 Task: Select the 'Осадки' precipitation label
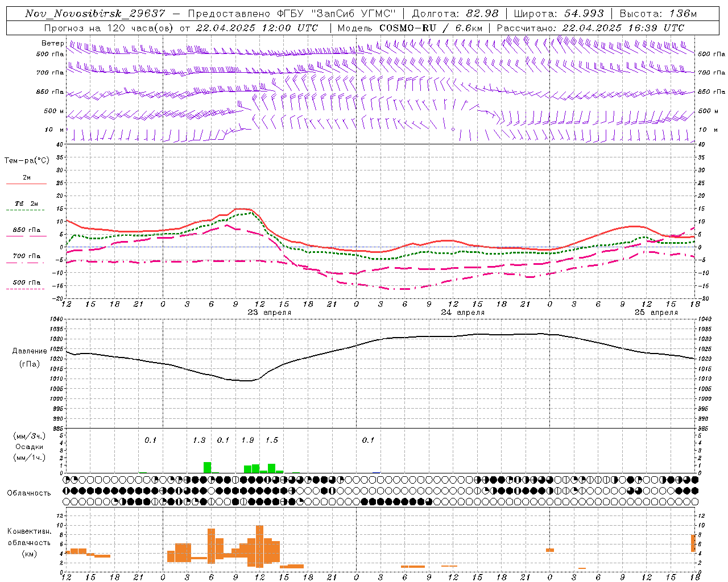point(29,447)
